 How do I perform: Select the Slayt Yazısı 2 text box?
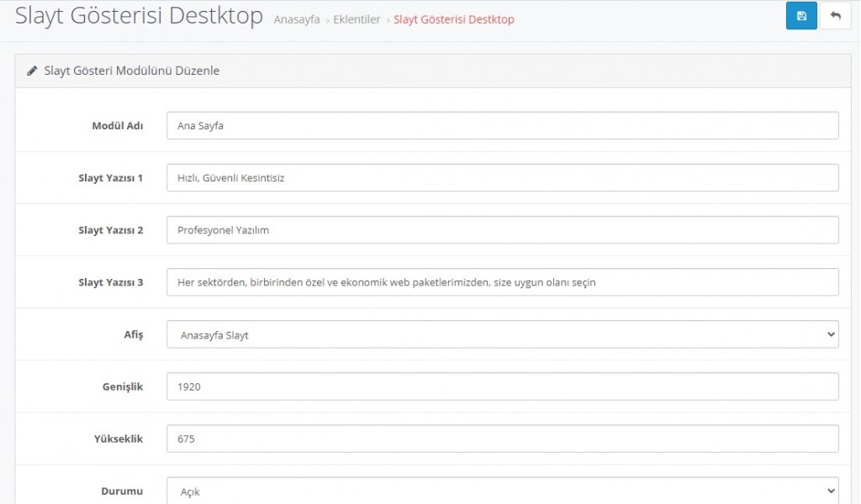pos(502,230)
